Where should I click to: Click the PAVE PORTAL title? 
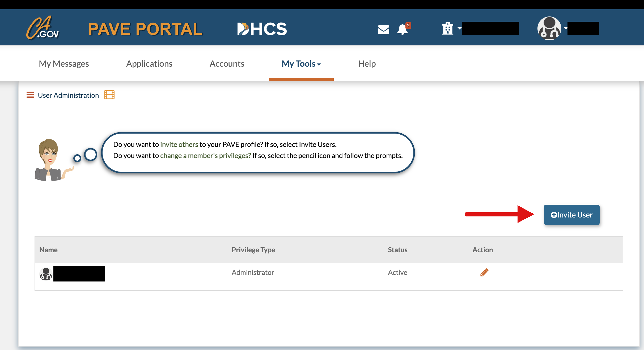[145, 29]
